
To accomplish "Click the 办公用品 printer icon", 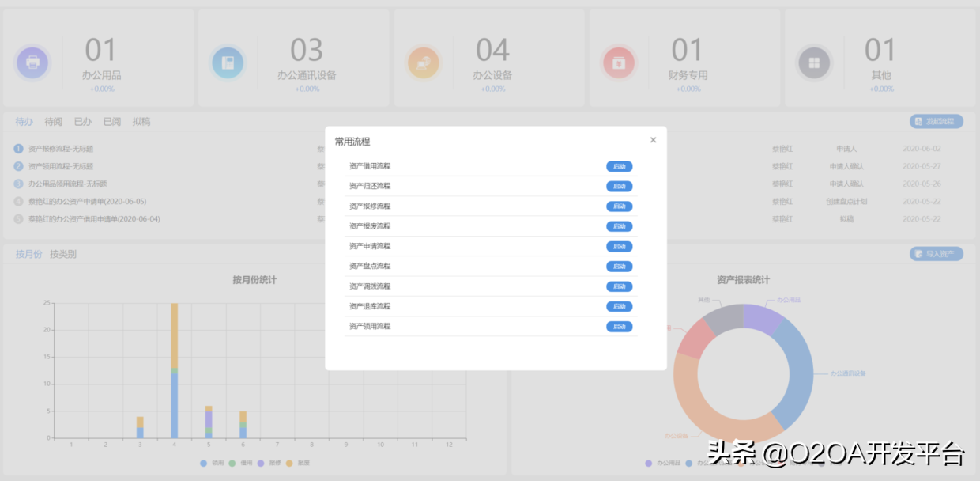I will pyautogui.click(x=32, y=62).
